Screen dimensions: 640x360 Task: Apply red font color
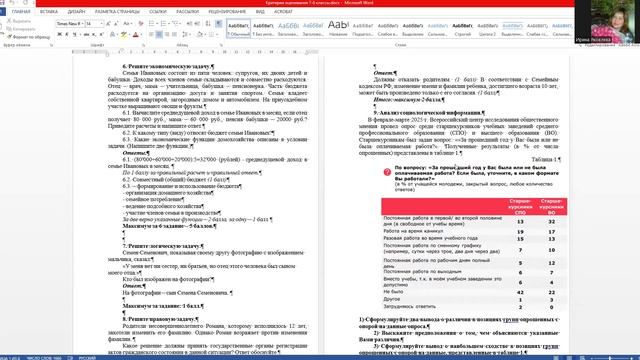click(136, 34)
